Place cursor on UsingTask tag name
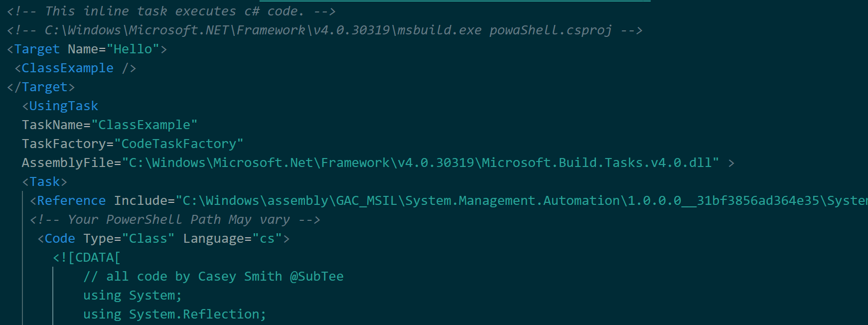Viewport: 868px width, 325px height. (64, 106)
